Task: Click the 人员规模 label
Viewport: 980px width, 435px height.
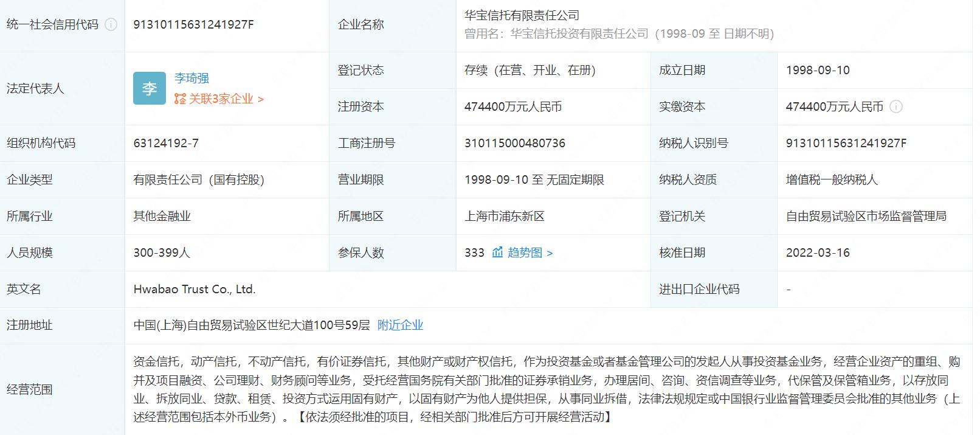Action: click(30, 252)
